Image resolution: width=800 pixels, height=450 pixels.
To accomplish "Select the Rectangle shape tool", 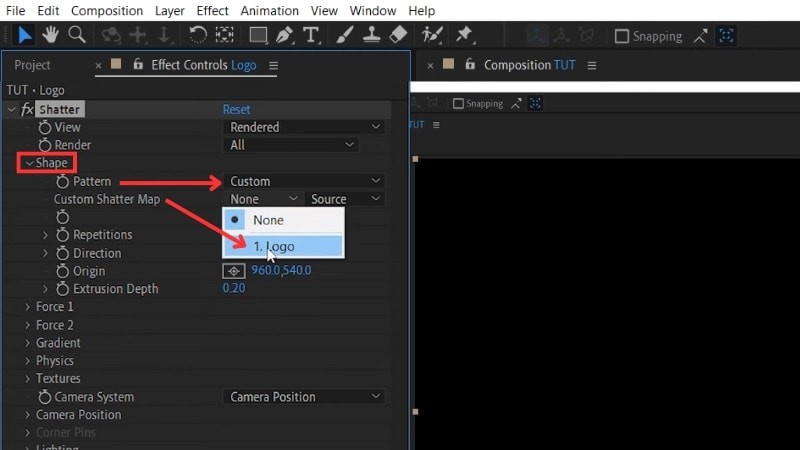I will click(258, 35).
